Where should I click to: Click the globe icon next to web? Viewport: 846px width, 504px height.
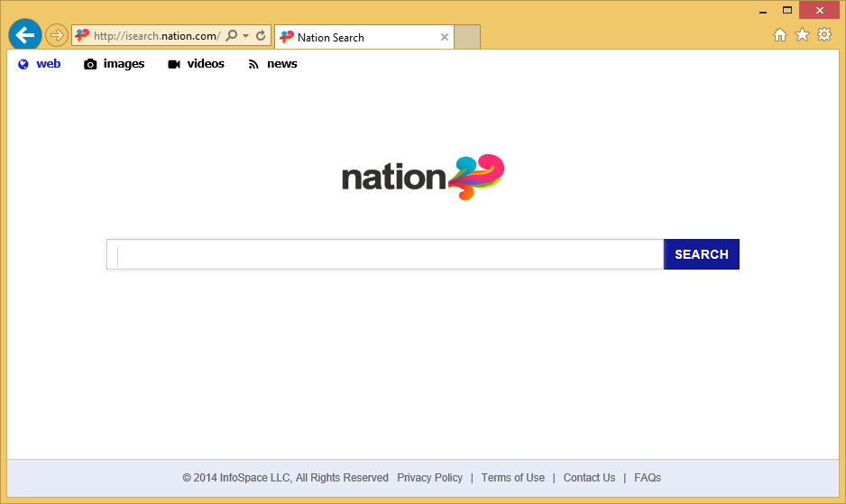coord(23,64)
